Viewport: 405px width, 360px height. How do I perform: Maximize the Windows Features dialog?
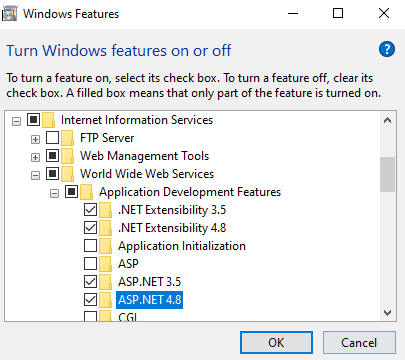338,14
